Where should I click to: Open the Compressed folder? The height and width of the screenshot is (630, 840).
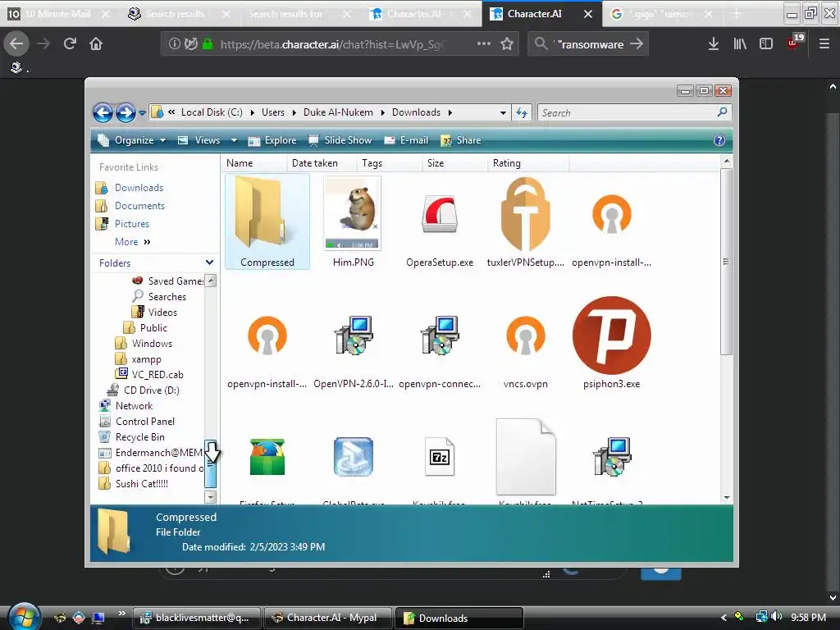pos(267,221)
